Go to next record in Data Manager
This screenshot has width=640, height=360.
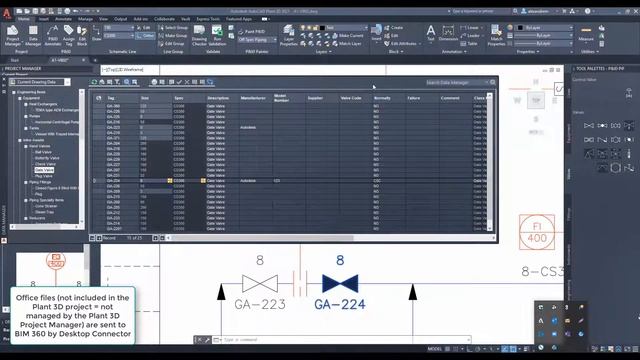click(155, 238)
